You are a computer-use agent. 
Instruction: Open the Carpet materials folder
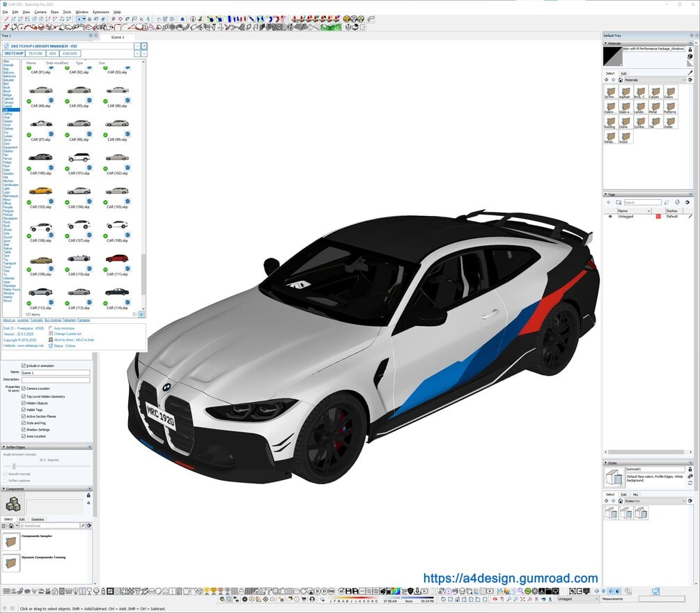pyautogui.click(x=655, y=93)
